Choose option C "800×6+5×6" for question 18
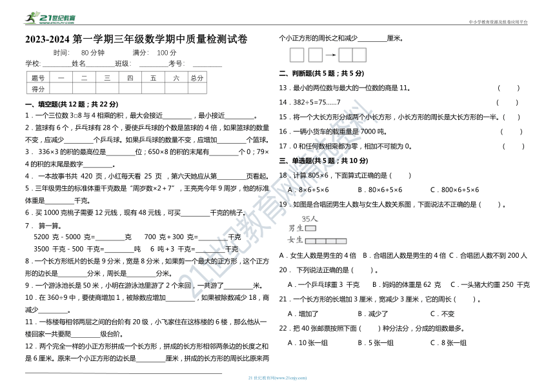555x392 pixels. click(455, 190)
